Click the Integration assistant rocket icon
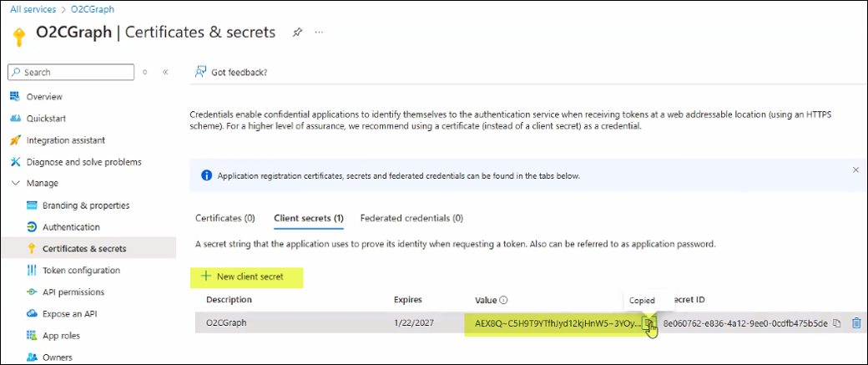The image size is (868, 365). point(15,140)
